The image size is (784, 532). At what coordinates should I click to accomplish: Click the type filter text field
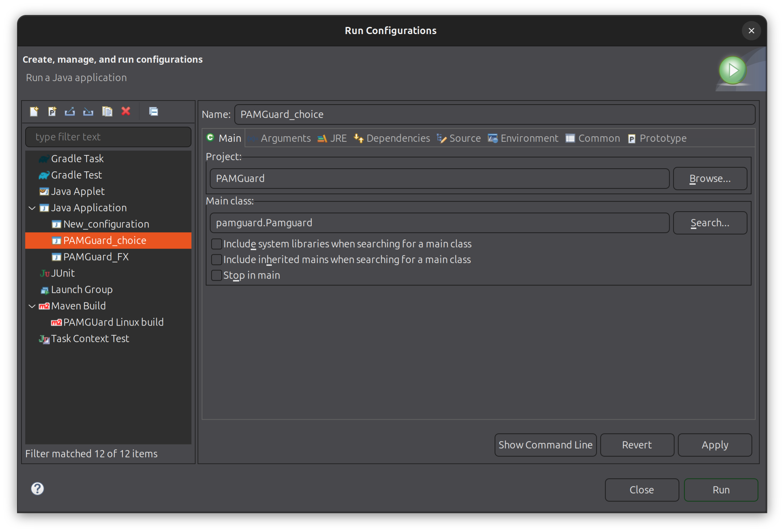(x=108, y=137)
